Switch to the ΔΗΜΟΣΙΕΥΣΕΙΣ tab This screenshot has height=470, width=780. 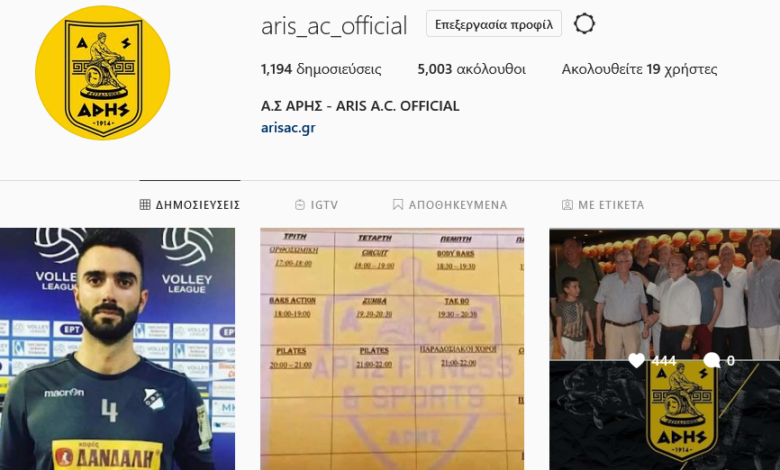click(190, 204)
